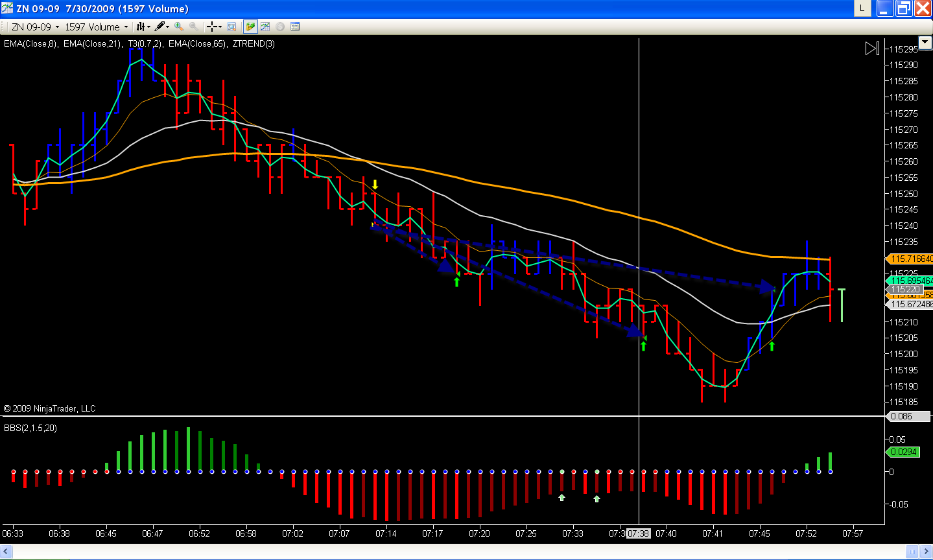The width and height of the screenshot is (933, 560).
Task: Click the L link button in title bar
Action: [x=862, y=8]
